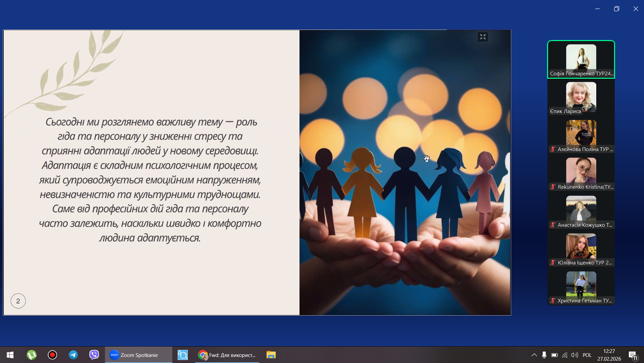Open the volume speaker tray icon
The image size is (644, 363).
pyautogui.click(x=574, y=355)
